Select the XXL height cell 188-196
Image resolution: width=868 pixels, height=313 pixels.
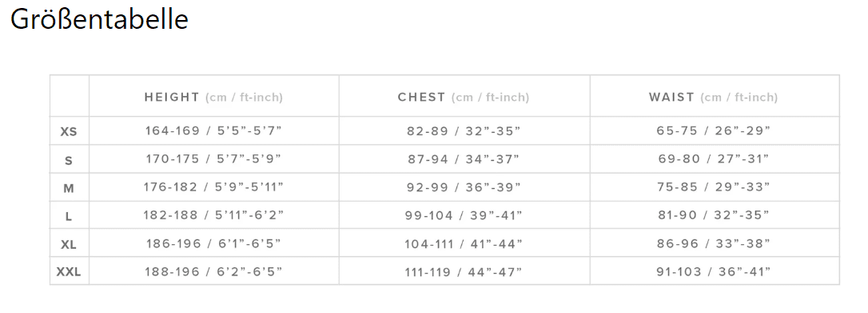click(x=213, y=271)
